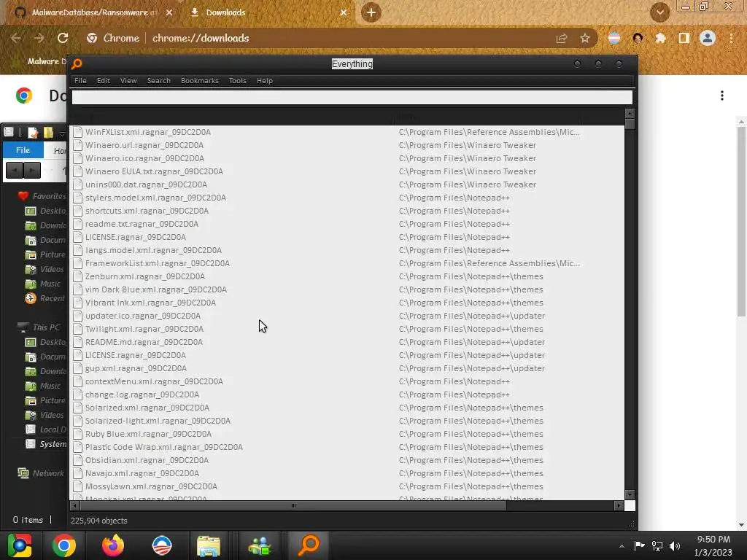Select file unins000.dat.ragnar_09DC2D0A

[146, 184]
